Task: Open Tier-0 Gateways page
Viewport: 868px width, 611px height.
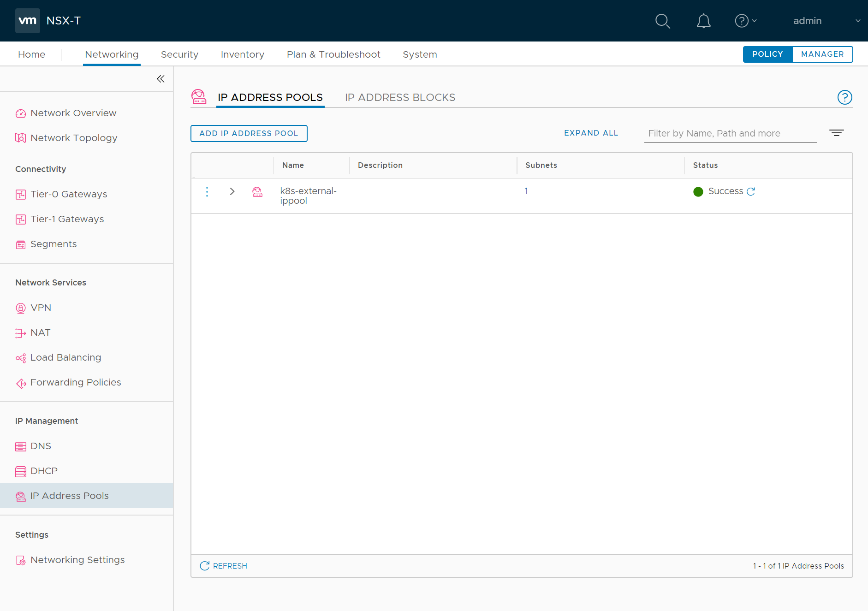Action: tap(69, 194)
